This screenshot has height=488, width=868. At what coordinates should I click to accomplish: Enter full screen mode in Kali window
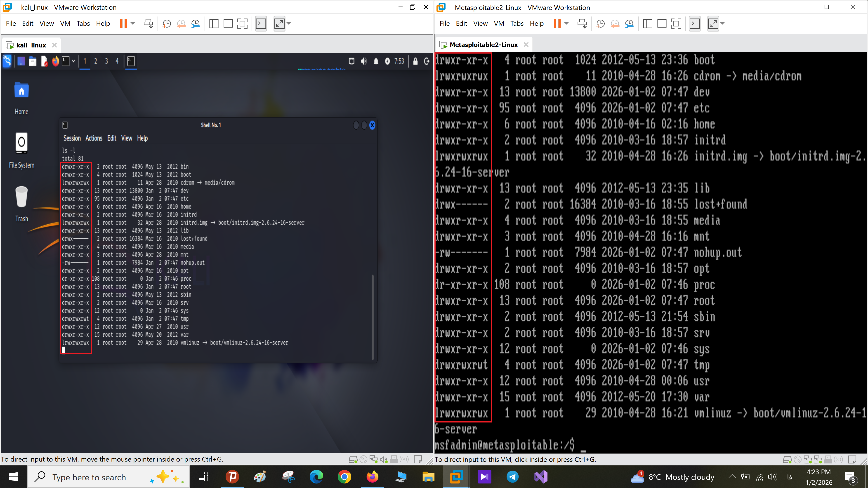(x=242, y=23)
